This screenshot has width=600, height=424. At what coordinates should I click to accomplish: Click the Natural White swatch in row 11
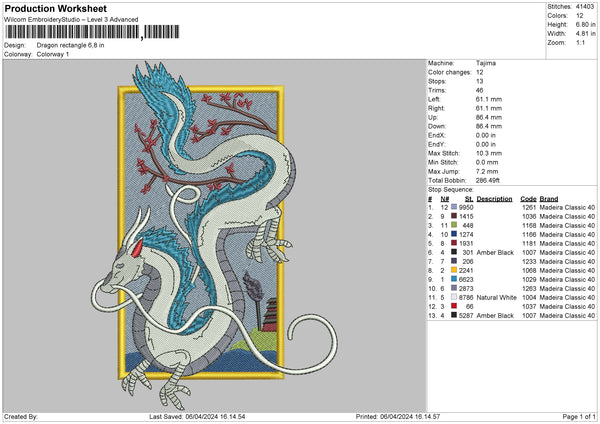point(454,297)
